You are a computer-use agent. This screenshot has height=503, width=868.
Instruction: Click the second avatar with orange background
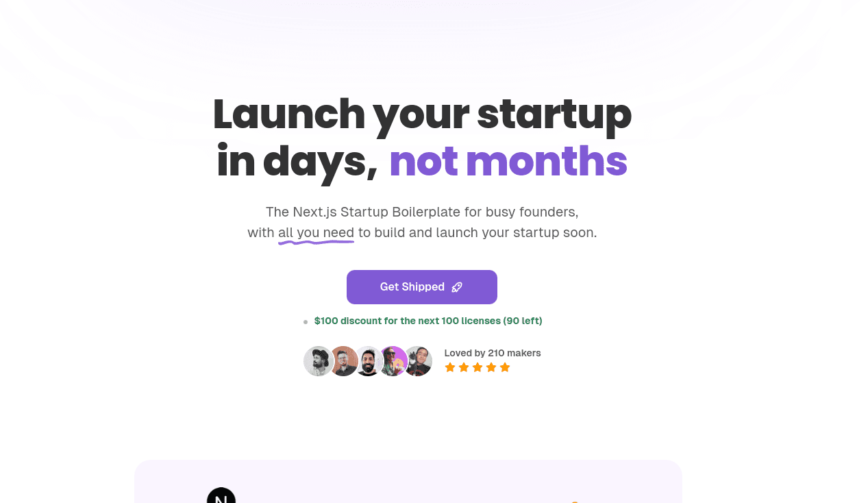(x=343, y=361)
